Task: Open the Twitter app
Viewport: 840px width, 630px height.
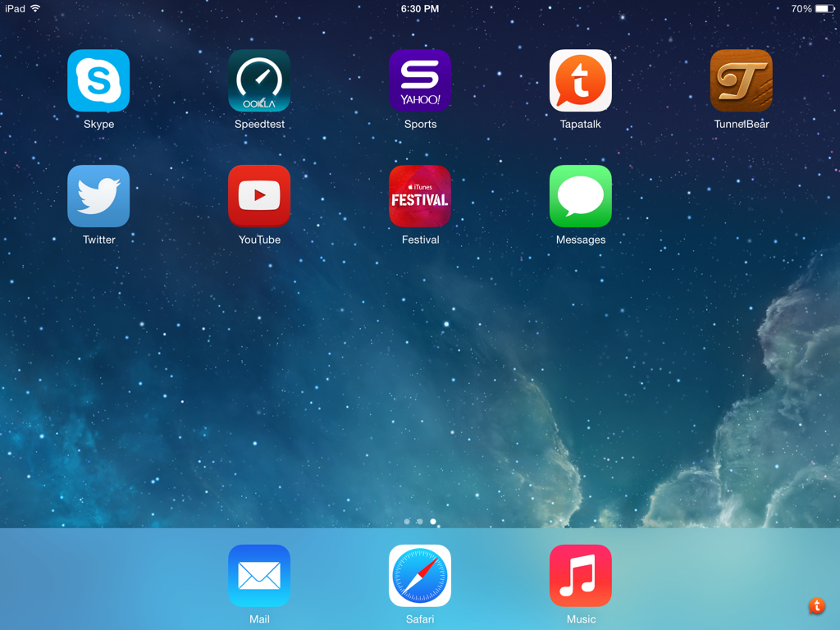Action: click(98, 196)
